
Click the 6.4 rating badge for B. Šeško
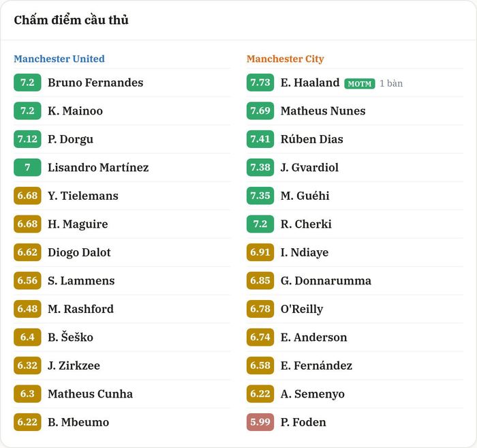(27, 338)
